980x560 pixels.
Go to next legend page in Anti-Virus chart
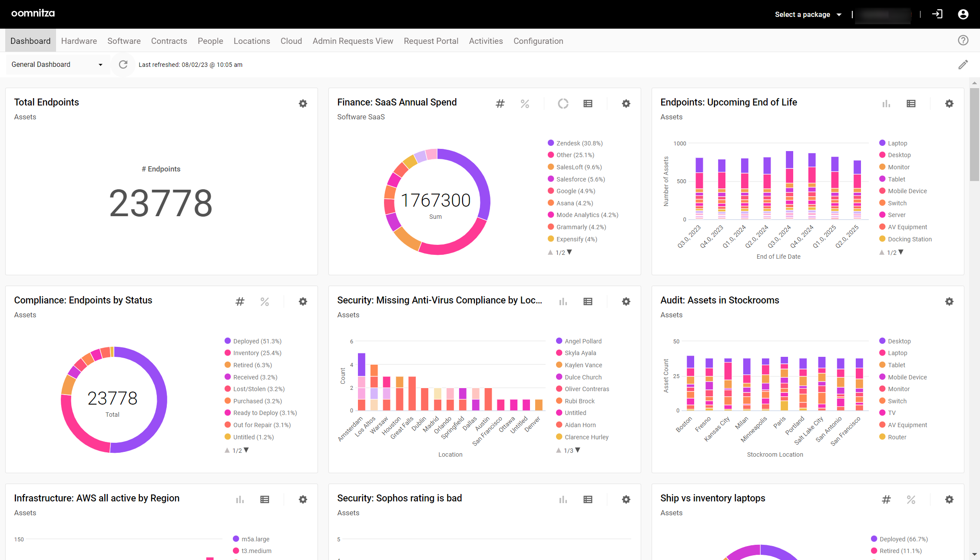coord(578,450)
